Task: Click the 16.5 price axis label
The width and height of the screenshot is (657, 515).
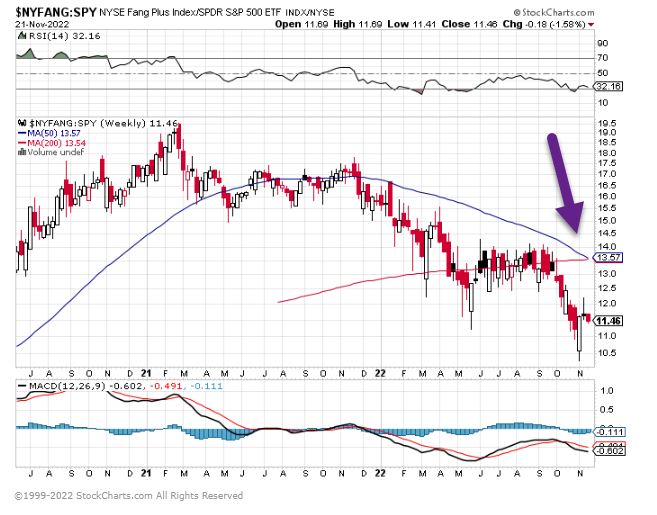Action: [x=607, y=186]
